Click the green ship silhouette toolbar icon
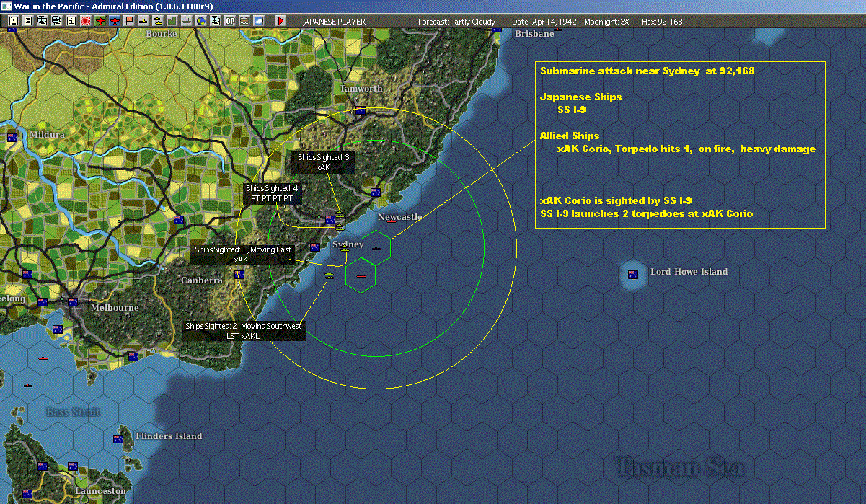 186,21
